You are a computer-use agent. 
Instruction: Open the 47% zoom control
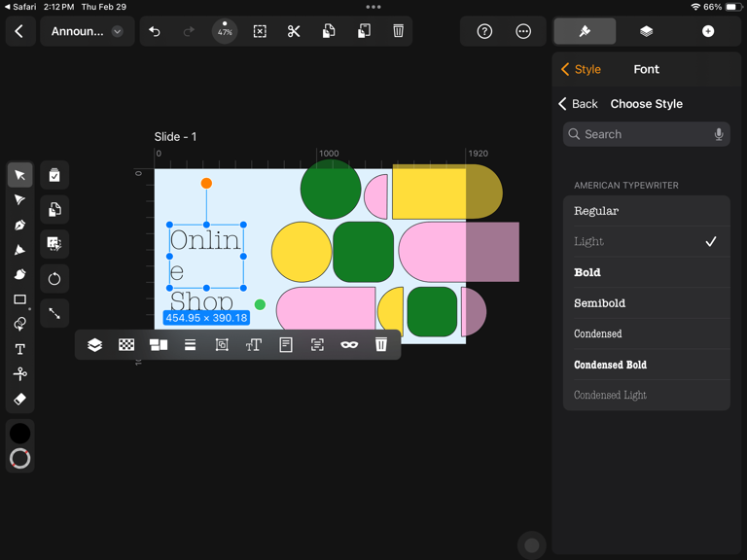(x=225, y=31)
